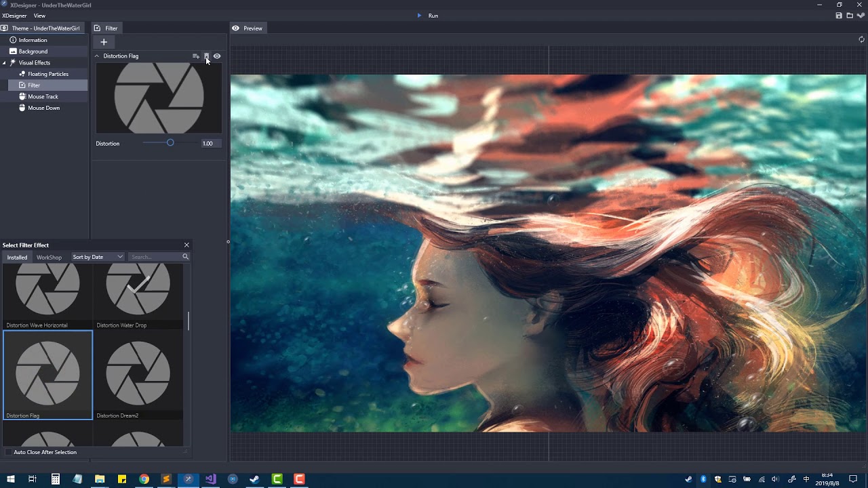Open the notification center icon
Image resolution: width=868 pixels, height=488 pixels.
point(853,479)
